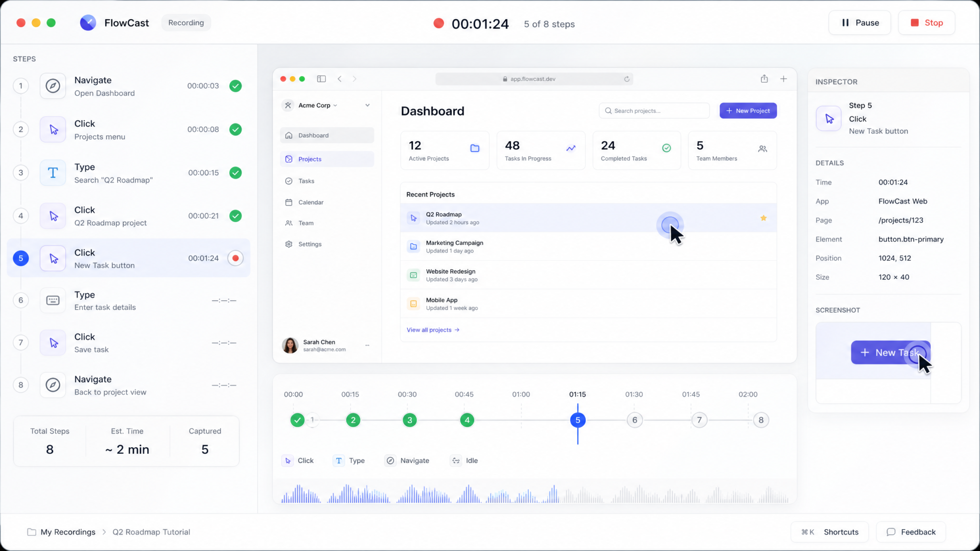Screen dimensions: 980x551
Task: Follow the View all projects link
Action: pos(433,330)
